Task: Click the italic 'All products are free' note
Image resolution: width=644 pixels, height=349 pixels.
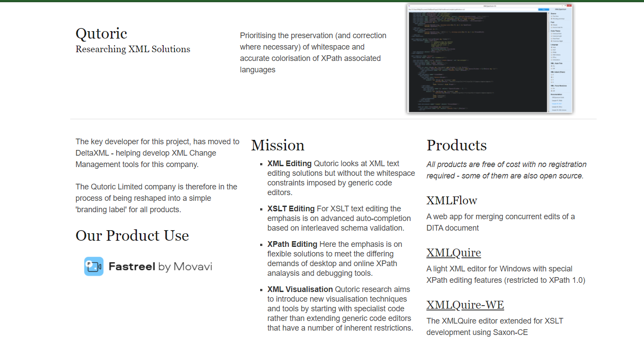Action: (x=507, y=170)
